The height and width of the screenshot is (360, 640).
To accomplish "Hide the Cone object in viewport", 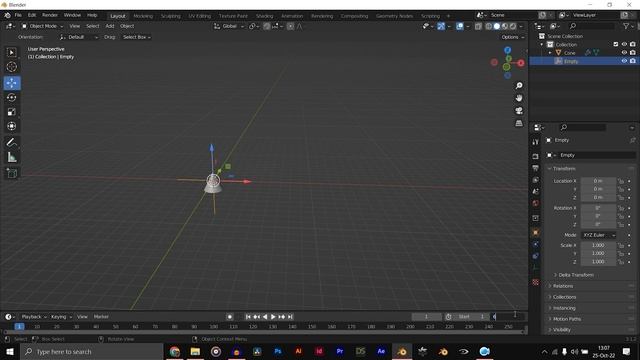I will click(624, 53).
